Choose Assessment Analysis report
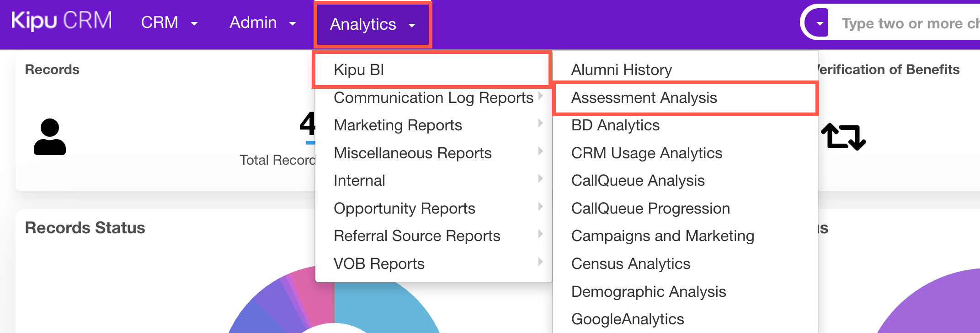Image resolution: width=980 pixels, height=333 pixels. [x=644, y=97]
